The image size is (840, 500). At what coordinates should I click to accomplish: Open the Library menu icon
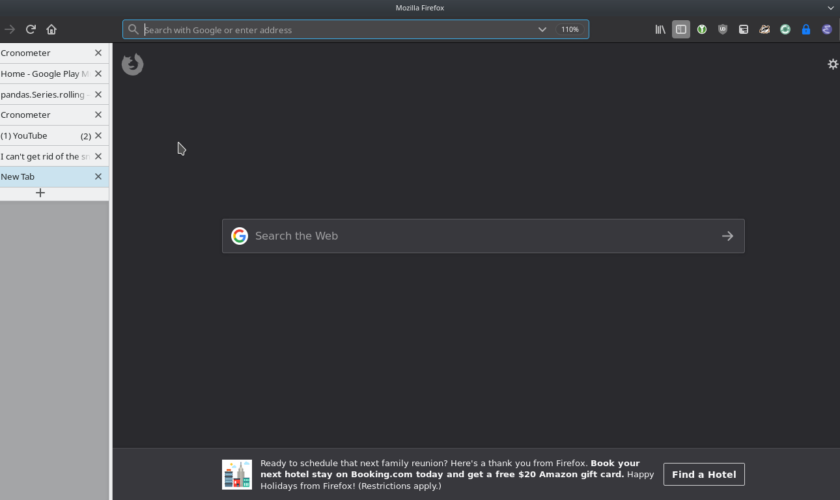[660, 29]
